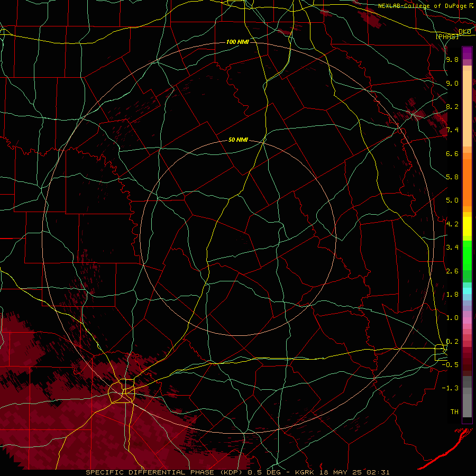Click the 1.0 scale value

(452, 318)
